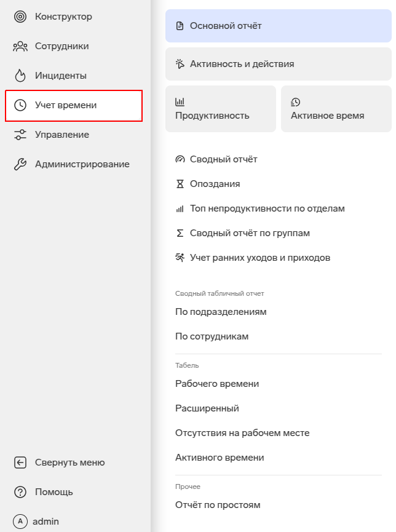Image resolution: width=396 pixels, height=532 pixels.
Task: Open the Сводный отчёт link
Action: [223, 159]
